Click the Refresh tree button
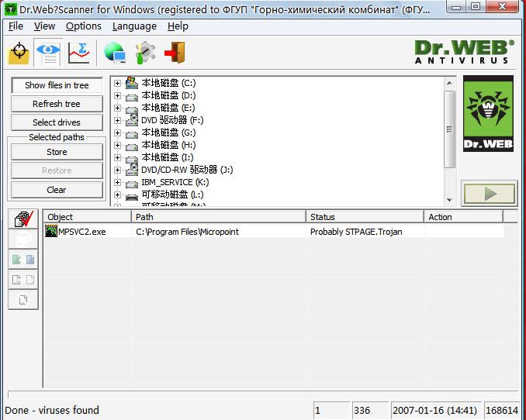 (x=57, y=104)
